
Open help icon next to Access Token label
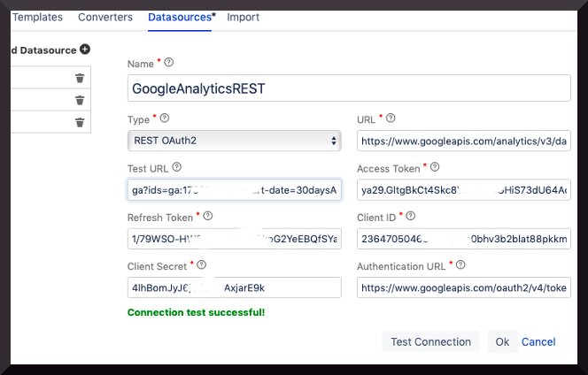pyautogui.click(x=435, y=167)
